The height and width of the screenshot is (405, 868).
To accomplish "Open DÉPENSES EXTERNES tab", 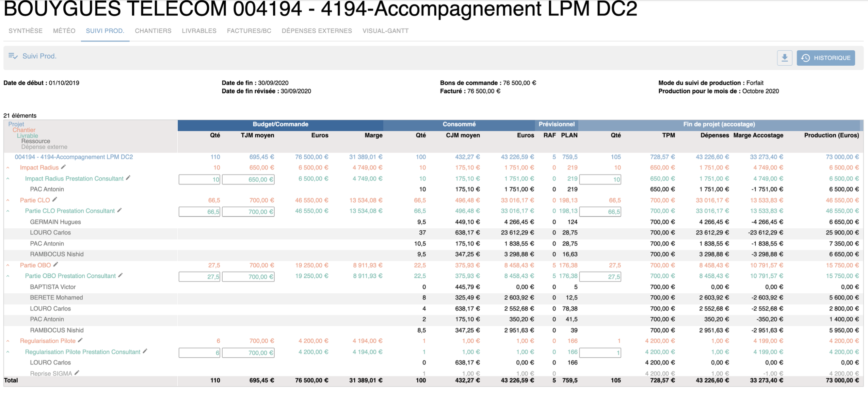I will point(317,31).
